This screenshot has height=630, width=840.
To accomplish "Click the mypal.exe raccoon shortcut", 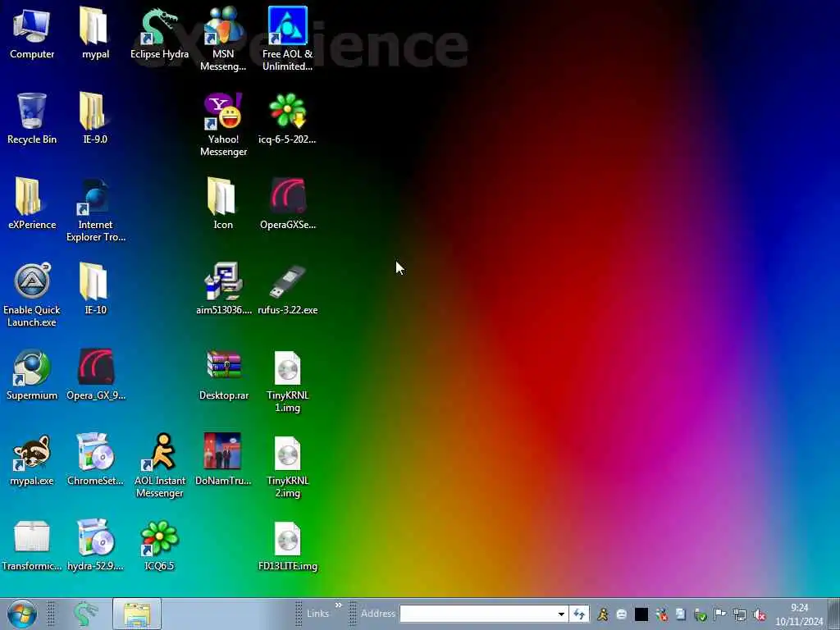I will [x=32, y=459].
